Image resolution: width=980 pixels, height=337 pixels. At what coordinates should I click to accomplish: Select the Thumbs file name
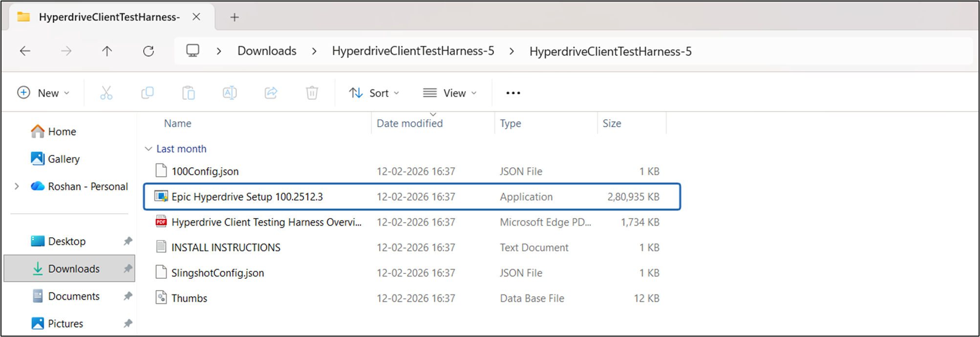(x=189, y=298)
